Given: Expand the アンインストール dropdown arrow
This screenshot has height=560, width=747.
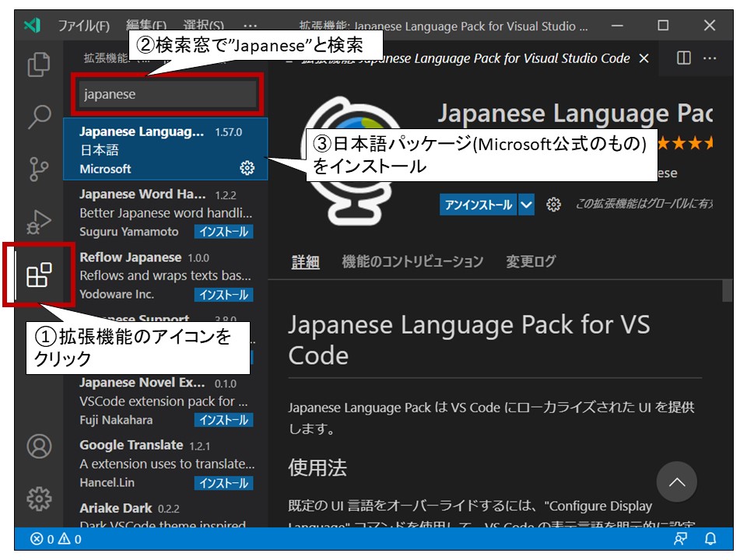Looking at the screenshot, I should [x=526, y=205].
